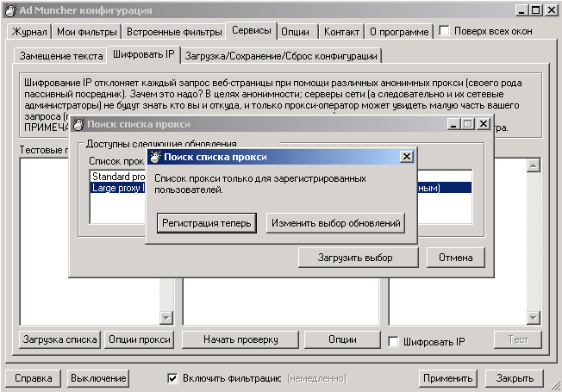Click the window resize grip at corner
The width and height of the screenshot is (562, 392).
(555, 386)
